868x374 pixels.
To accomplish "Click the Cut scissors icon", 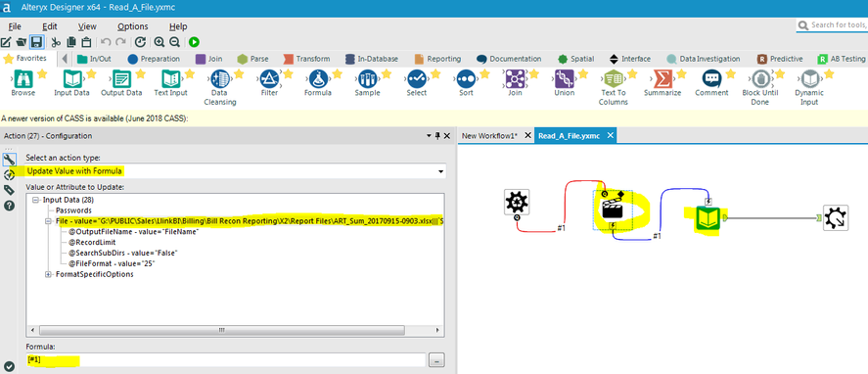I will tap(56, 42).
